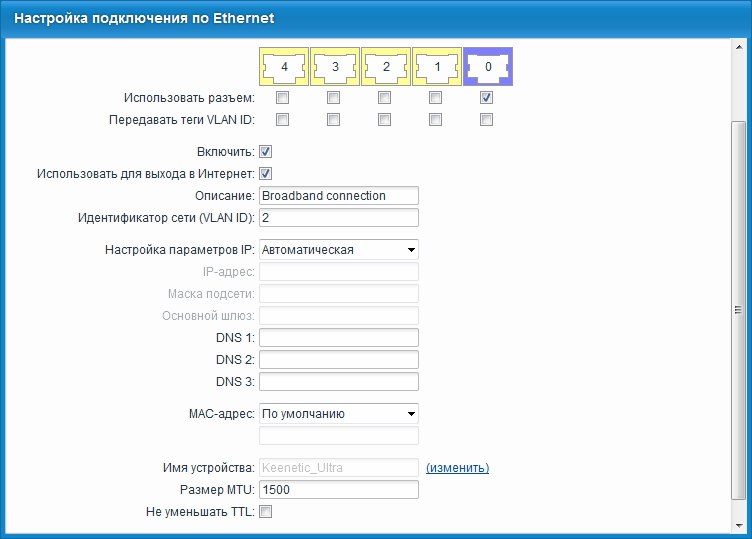
Task: Click the VLAN ID network identifier field
Action: coord(338,218)
